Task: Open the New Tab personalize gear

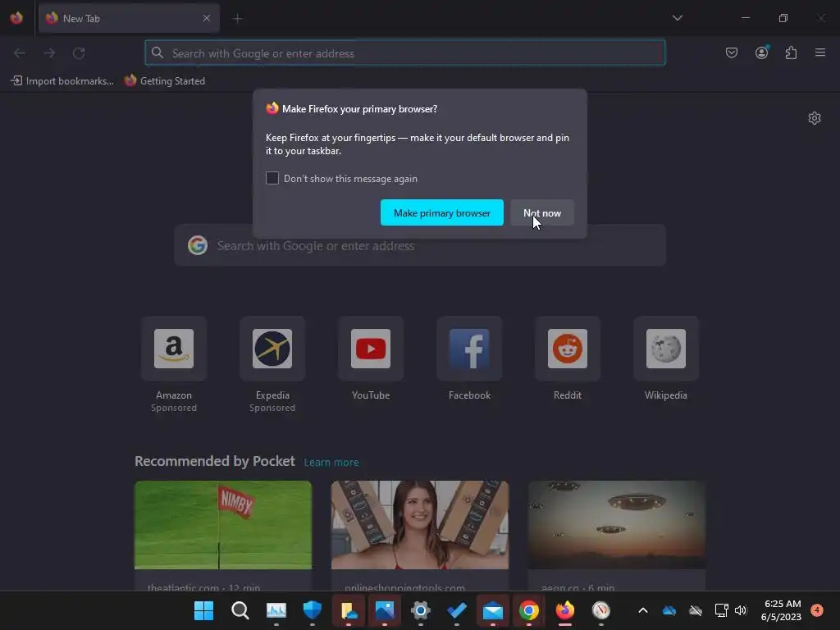Action: point(815,118)
